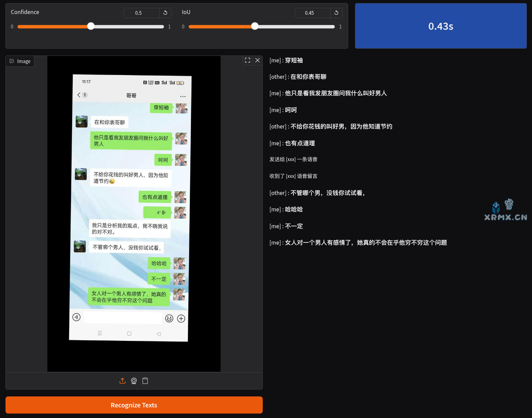Click the chat title 哥哥 in screenshot
This screenshot has width=532, height=418.
pos(131,96)
